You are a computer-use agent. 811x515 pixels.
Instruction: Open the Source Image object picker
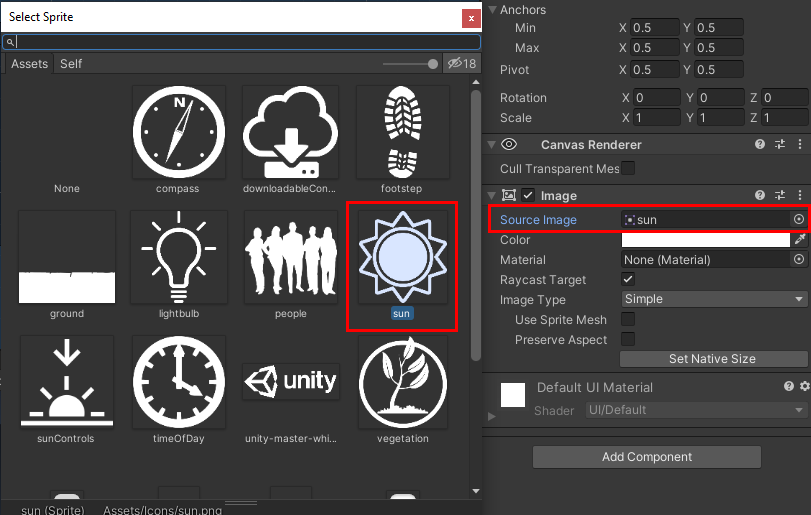click(x=798, y=219)
